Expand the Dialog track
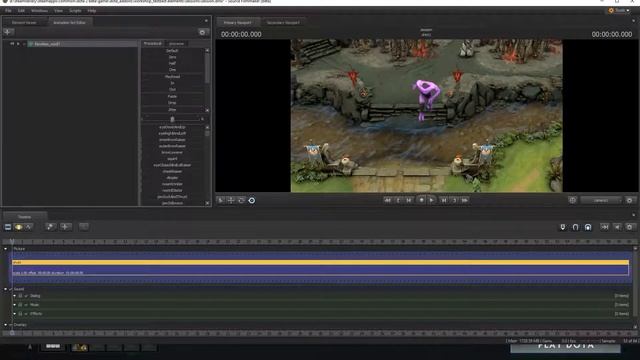The image size is (640, 360). (15, 296)
